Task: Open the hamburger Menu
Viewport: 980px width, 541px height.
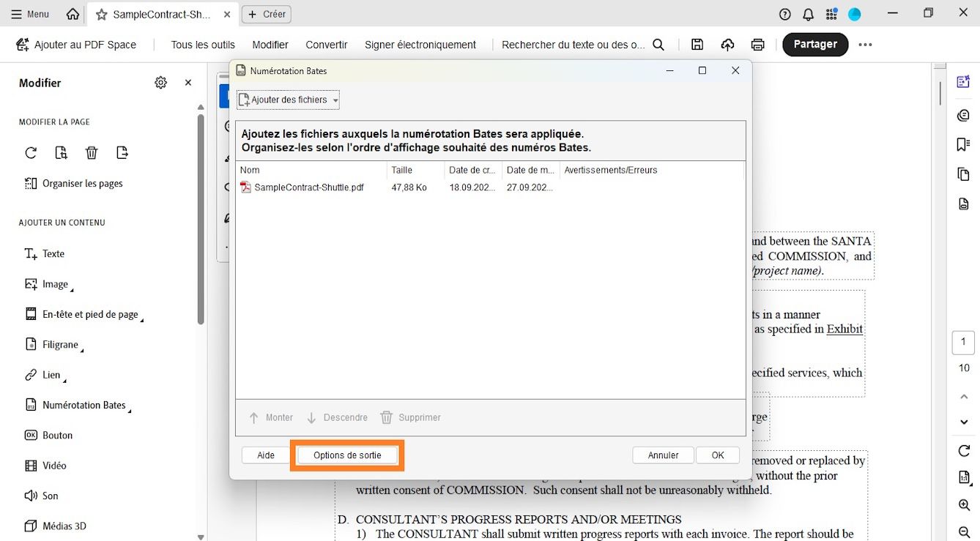Action: click(30, 13)
